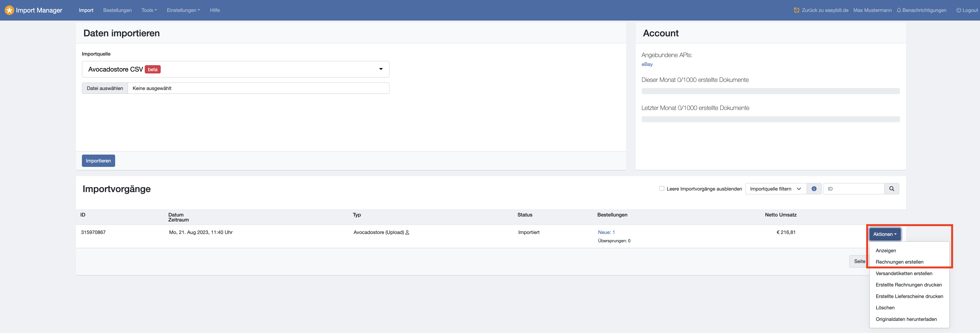Viewport: 980px width, 333px height.
Task: Click the Netto Umsatz column header
Action: [x=781, y=215]
